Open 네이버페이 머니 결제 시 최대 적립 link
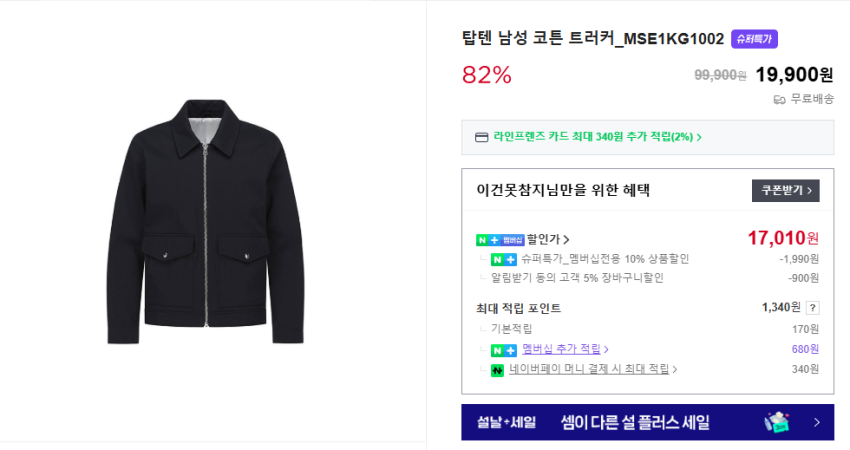The image size is (850, 450). pos(589,369)
